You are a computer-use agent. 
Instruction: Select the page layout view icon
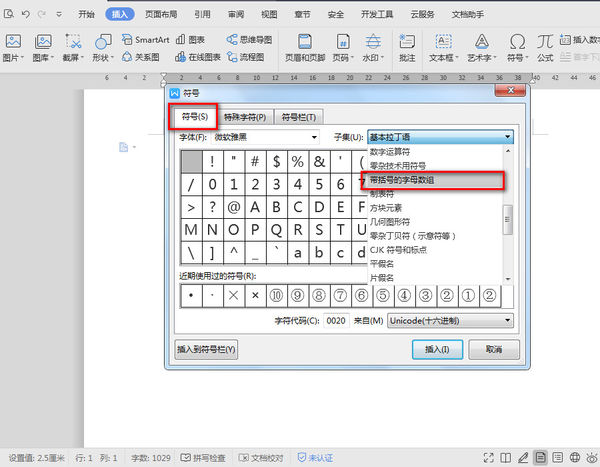540,457
